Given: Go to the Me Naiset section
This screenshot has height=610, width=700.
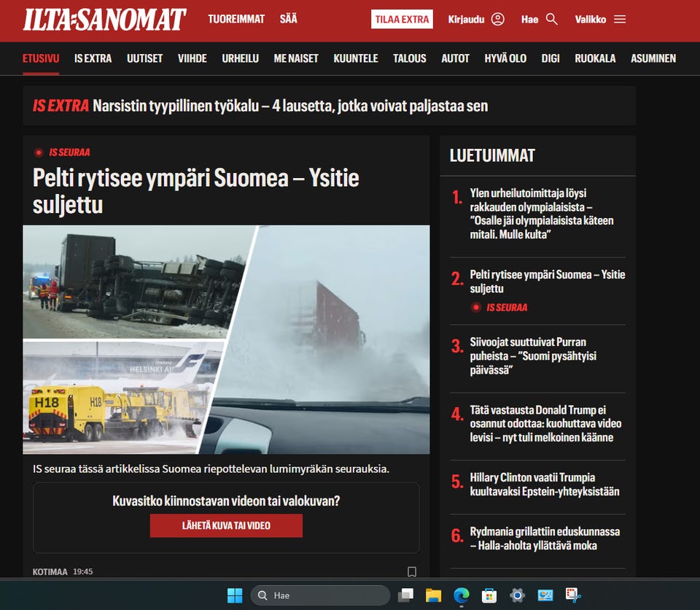Looking at the screenshot, I should 296,58.
